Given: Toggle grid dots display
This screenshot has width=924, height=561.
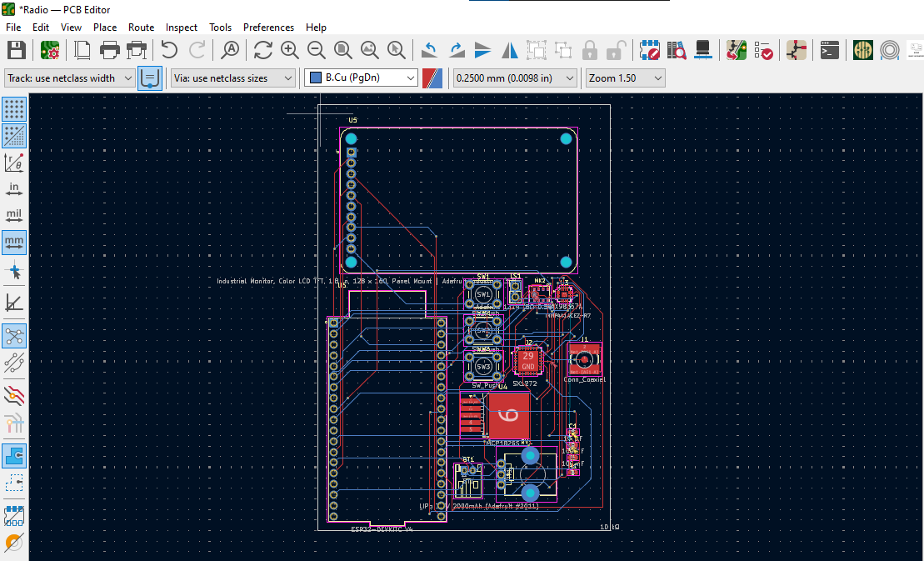Looking at the screenshot, I should tap(14, 109).
